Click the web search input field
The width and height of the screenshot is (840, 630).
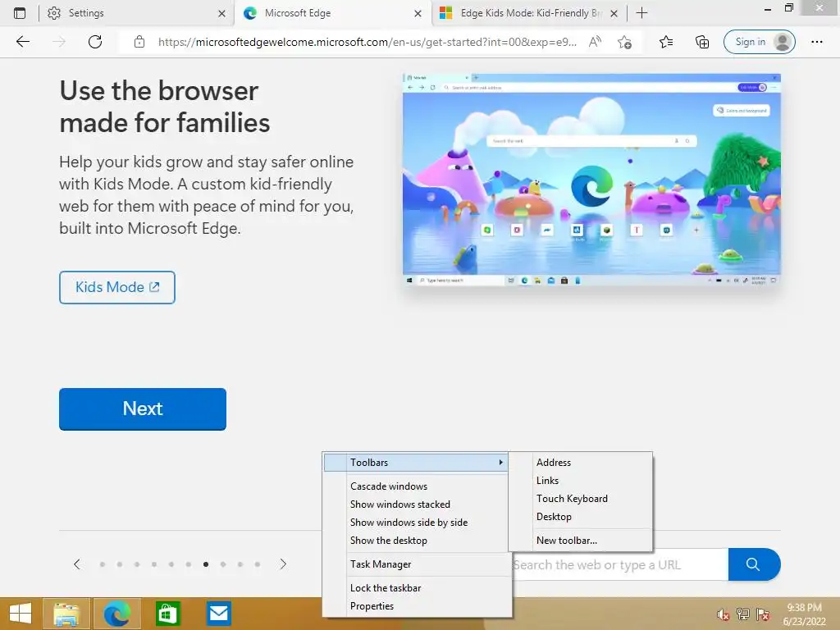point(620,564)
